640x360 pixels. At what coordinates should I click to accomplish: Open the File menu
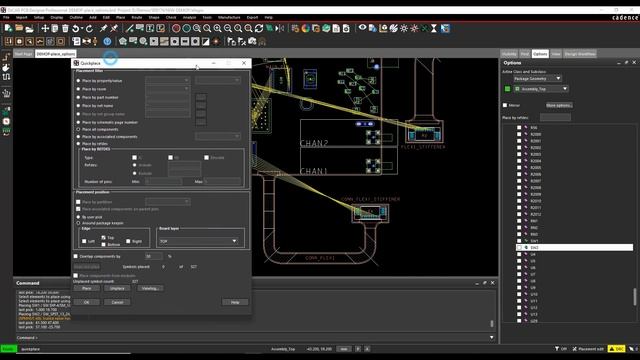point(6,18)
